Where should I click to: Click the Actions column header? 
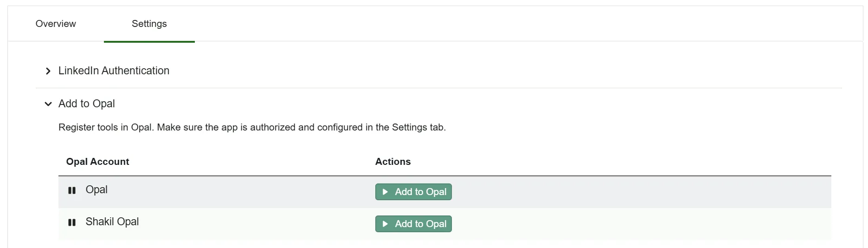click(x=393, y=162)
